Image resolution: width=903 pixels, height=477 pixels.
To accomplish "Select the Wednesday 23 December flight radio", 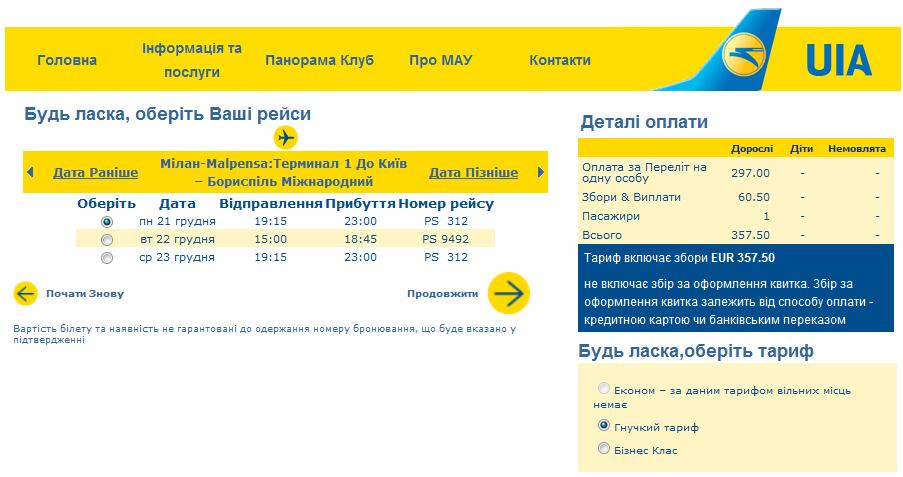I will click(107, 257).
